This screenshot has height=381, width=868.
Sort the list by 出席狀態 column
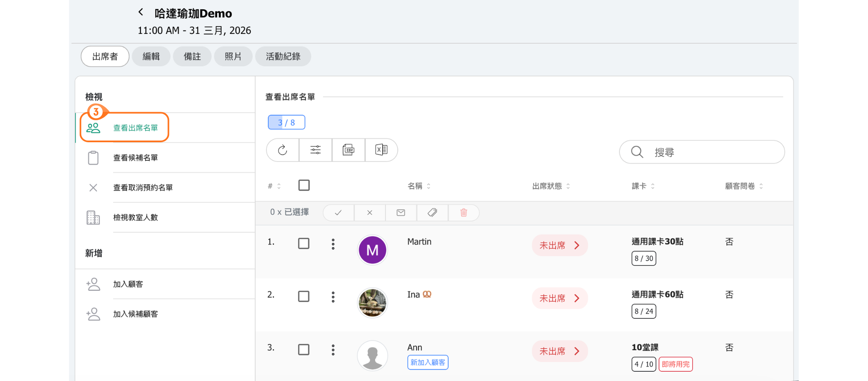tap(551, 186)
